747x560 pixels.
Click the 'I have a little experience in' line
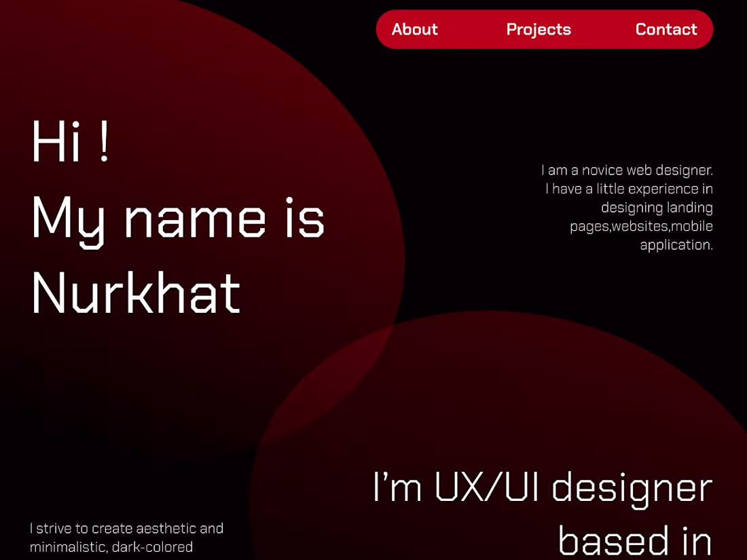629,189
